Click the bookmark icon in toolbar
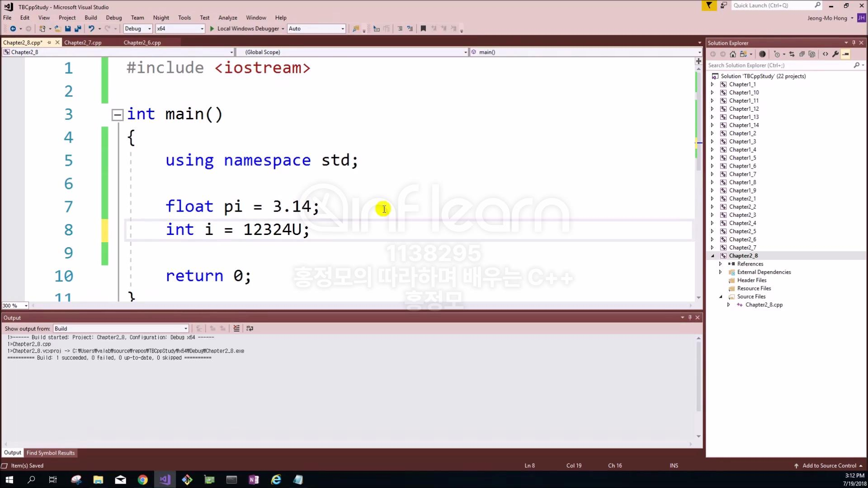This screenshot has height=488, width=868. pos(423,28)
